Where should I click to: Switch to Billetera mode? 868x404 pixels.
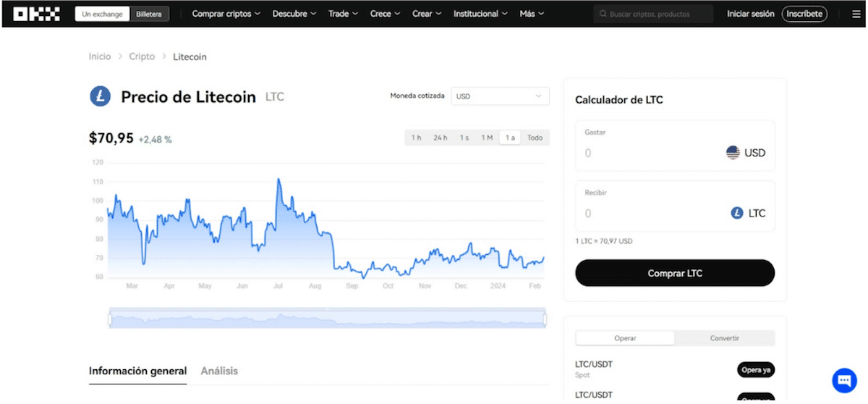(150, 14)
